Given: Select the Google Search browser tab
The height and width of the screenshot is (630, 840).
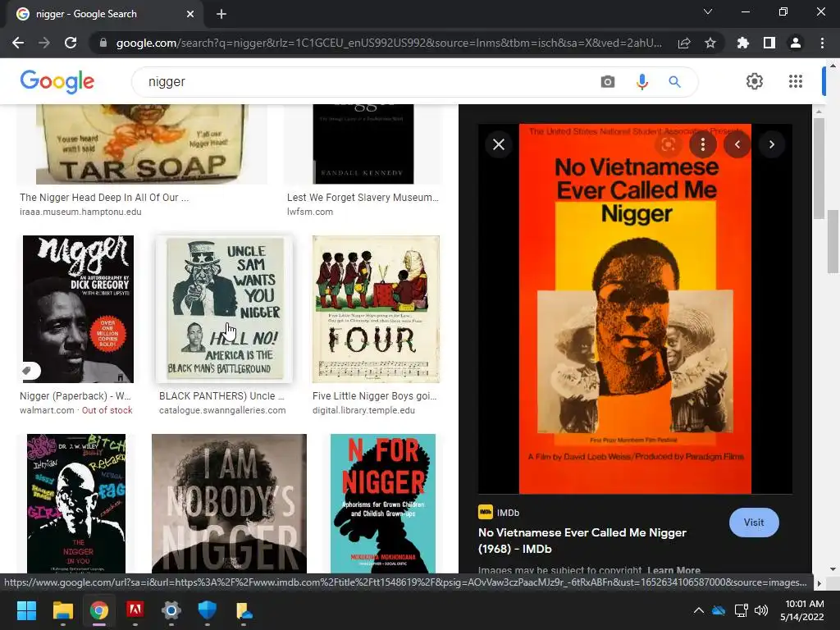Looking at the screenshot, I should [104, 14].
